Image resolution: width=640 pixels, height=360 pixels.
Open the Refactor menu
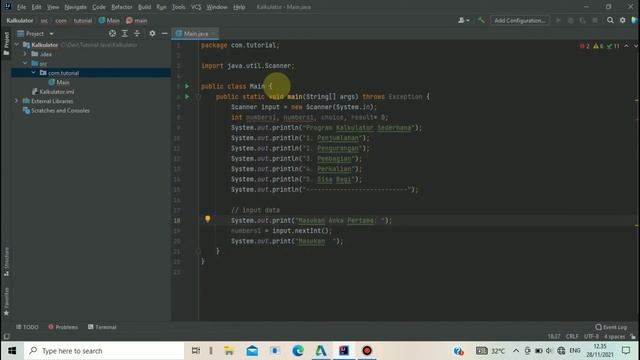pos(122,7)
